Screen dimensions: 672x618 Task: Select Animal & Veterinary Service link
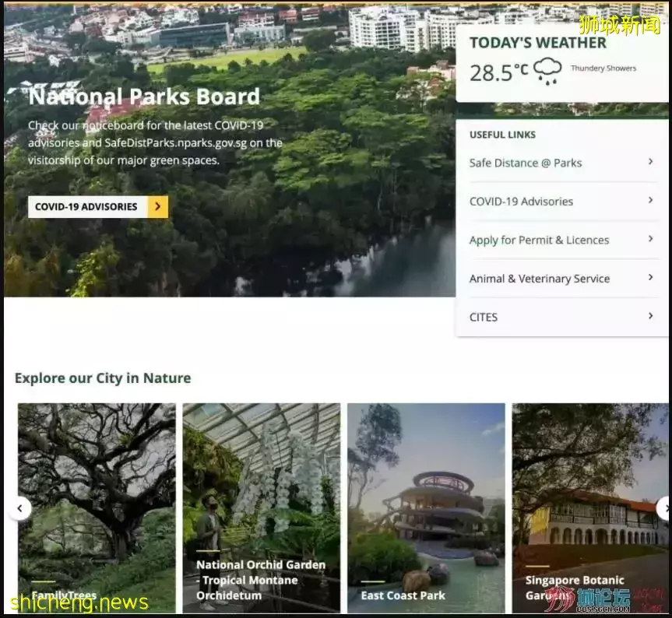(540, 279)
